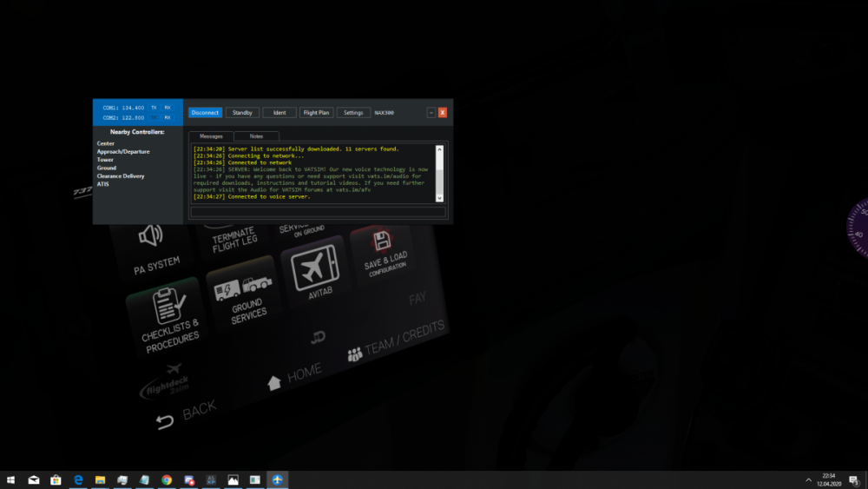Image resolution: width=868 pixels, height=489 pixels.
Task: Open Checklists & Procedures clipboard icon
Action: point(163,307)
